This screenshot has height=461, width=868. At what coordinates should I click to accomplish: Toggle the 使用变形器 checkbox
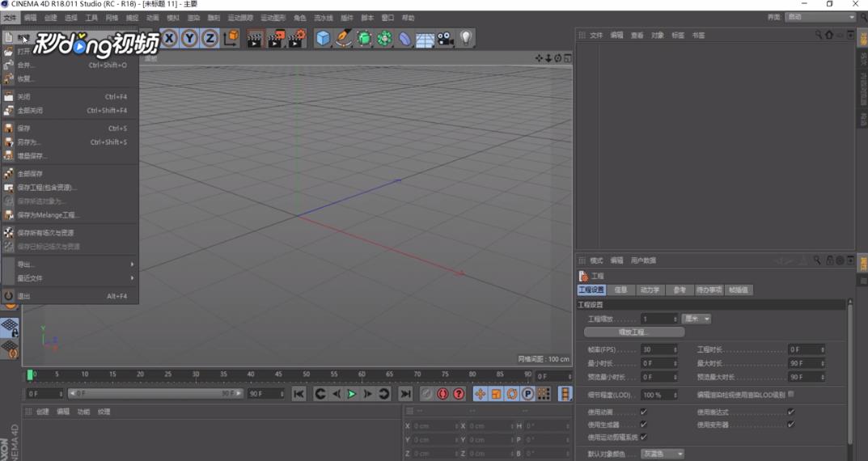pyautogui.click(x=791, y=425)
